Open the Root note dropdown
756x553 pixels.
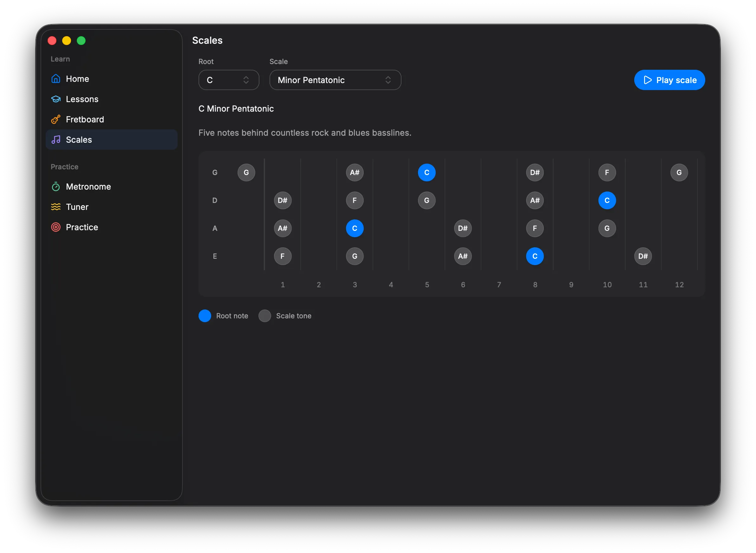(x=229, y=80)
